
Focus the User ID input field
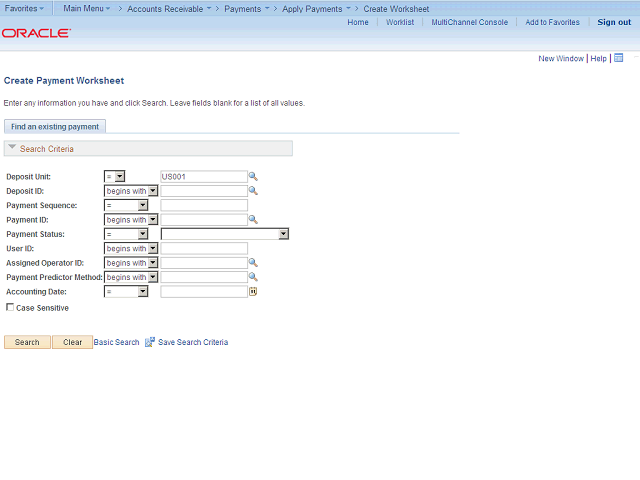point(204,248)
